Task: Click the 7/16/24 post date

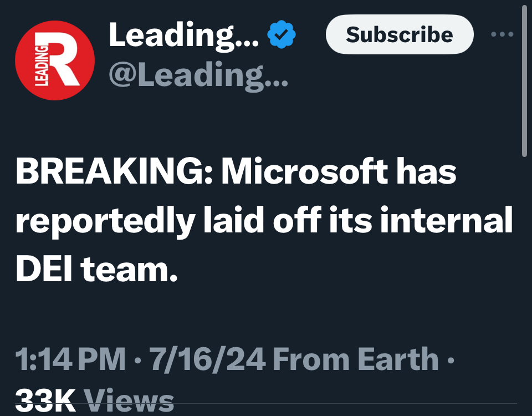Action: [207, 359]
